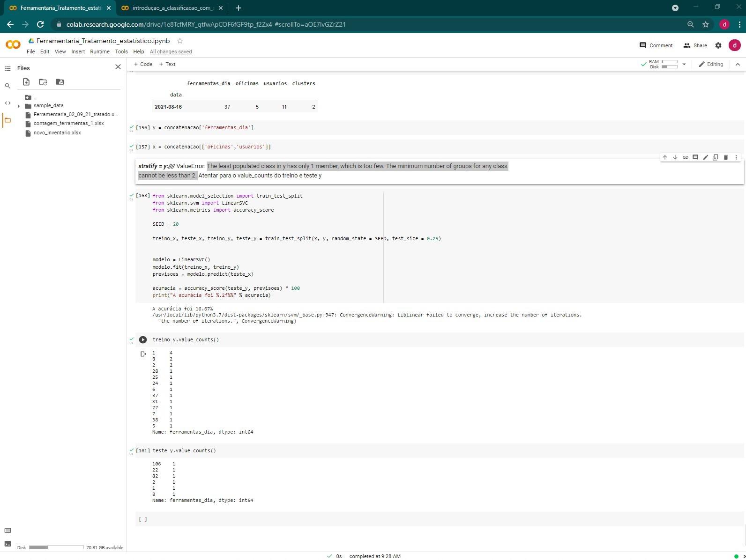Copy link to the selected cell
746x560 pixels.
[x=685, y=157]
